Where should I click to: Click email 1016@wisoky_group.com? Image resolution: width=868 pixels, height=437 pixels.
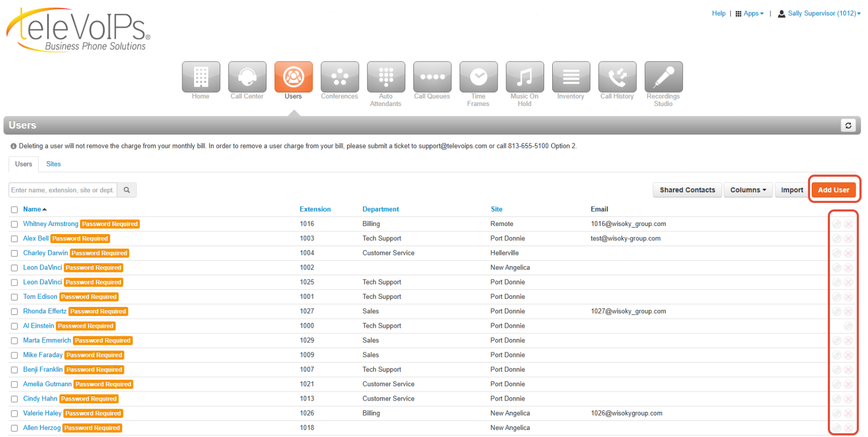click(628, 224)
